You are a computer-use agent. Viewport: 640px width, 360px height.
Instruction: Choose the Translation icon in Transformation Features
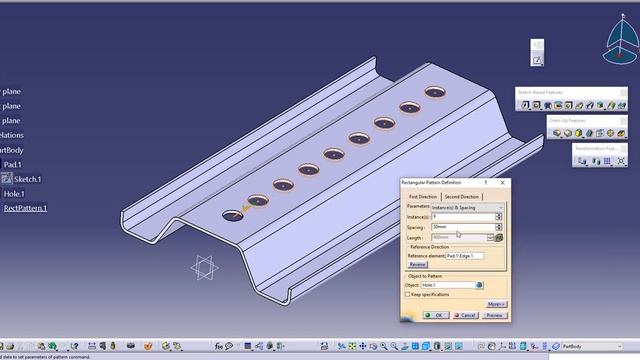click(x=582, y=161)
